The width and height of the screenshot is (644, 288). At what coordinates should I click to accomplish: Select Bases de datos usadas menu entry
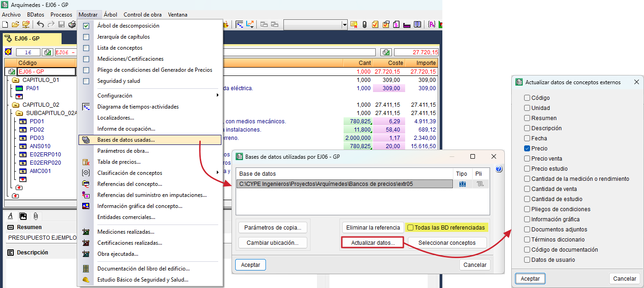(150, 140)
